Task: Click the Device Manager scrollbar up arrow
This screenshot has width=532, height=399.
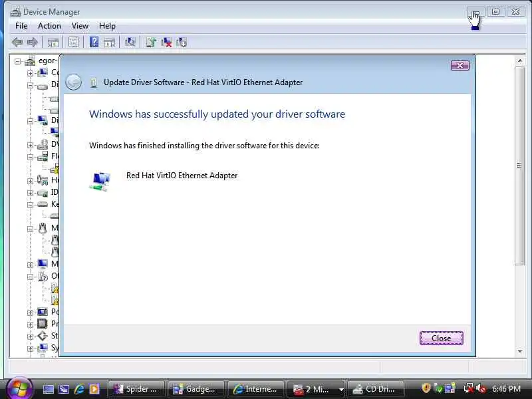Action: pos(519,61)
